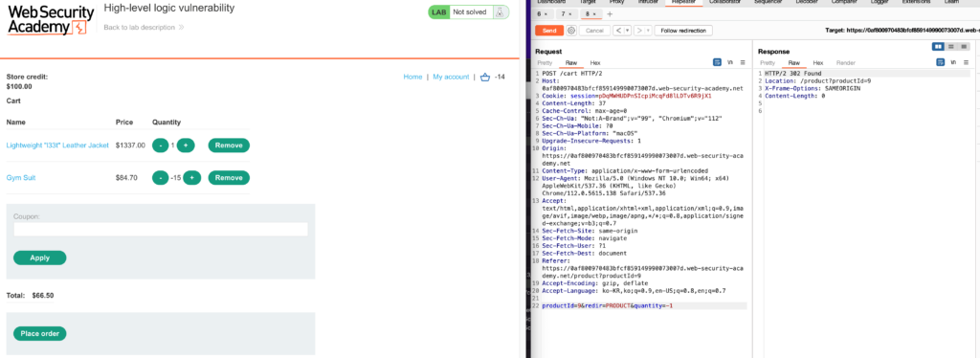Open the Lightweight l33t Leather Jacket product link
980x358 pixels.
(57, 145)
